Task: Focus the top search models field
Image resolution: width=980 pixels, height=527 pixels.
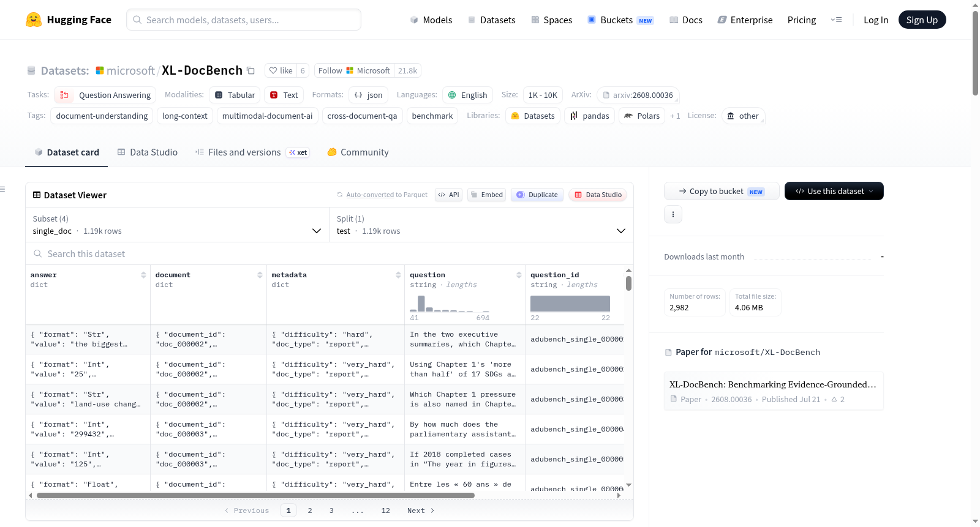Action: point(244,20)
